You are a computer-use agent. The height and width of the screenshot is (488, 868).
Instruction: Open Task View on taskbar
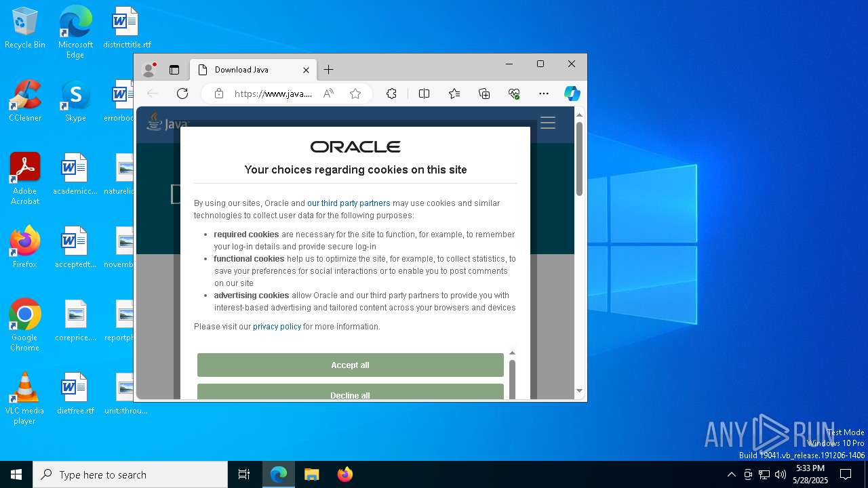tap(244, 474)
